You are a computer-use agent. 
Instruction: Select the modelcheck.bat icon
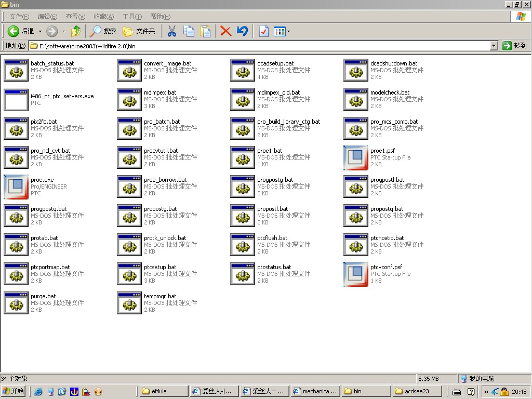click(355, 99)
